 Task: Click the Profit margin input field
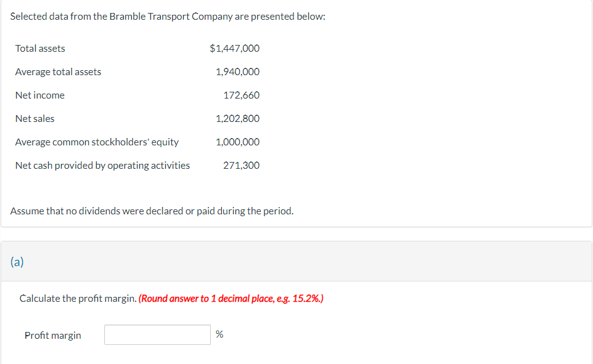pyautogui.click(x=157, y=334)
